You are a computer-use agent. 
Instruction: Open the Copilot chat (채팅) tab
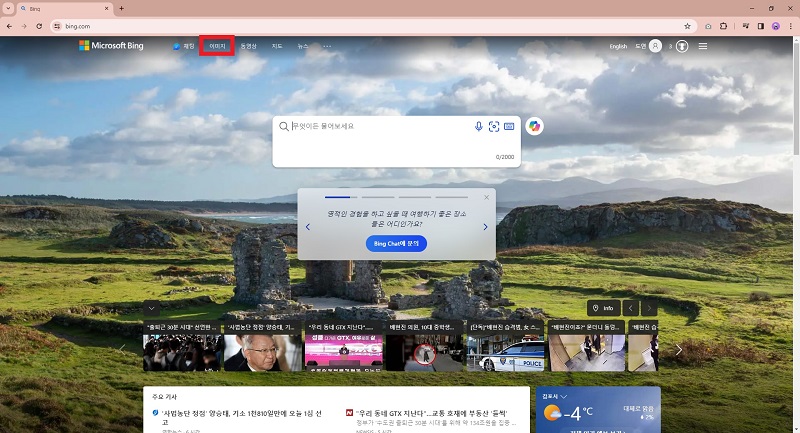[x=184, y=46]
